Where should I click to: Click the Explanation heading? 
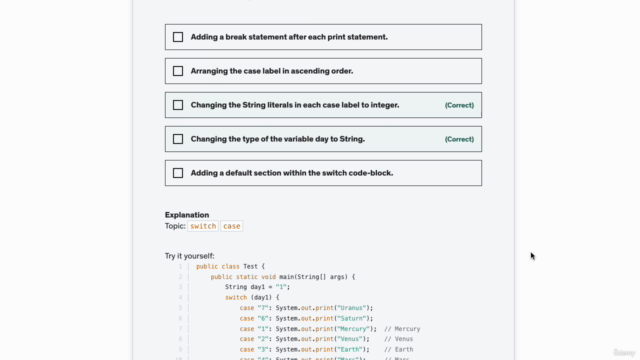coord(187,215)
